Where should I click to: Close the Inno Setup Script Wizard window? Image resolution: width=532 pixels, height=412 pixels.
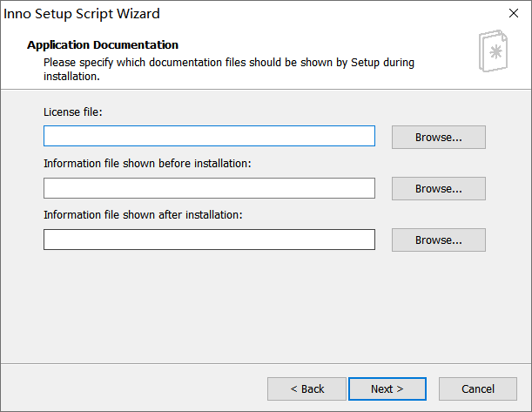[514, 13]
